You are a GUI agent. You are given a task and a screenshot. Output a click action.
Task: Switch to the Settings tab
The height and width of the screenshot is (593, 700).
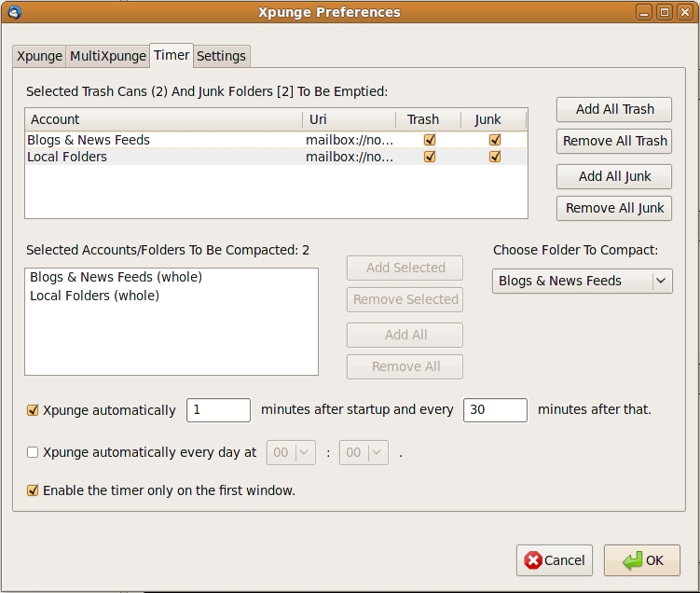pyautogui.click(x=221, y=56)
